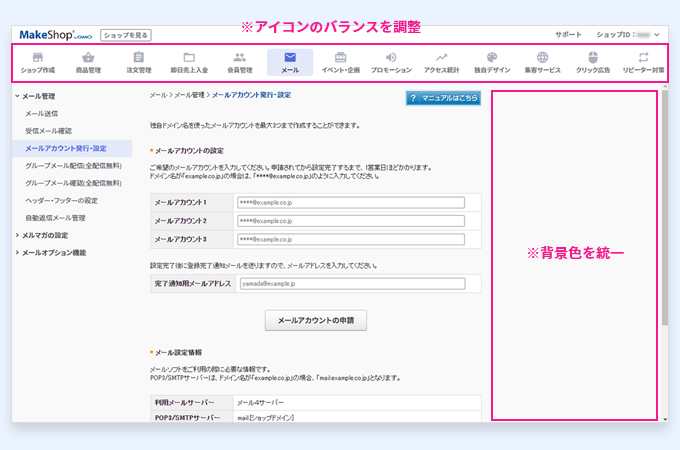Screen dimensions: 680x450
Task: Click the メールアカウント1 input field
Action: coord(350,202)
